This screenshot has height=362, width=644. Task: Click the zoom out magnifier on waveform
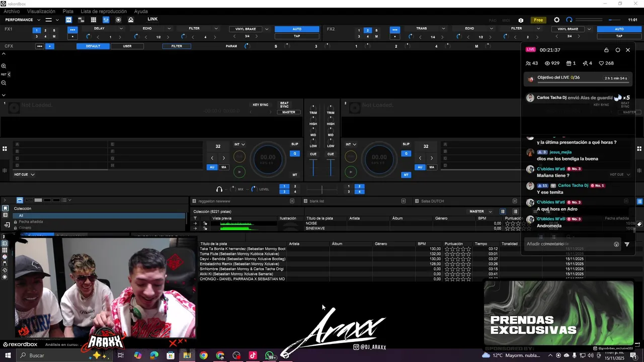(4, 82)
